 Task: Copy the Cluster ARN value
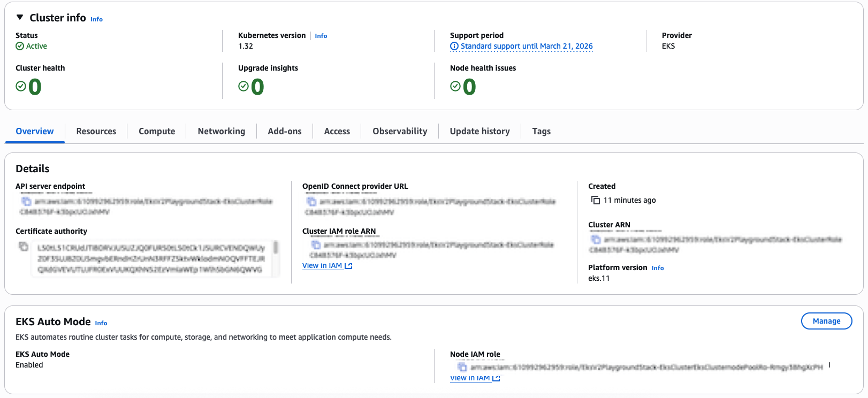(x=596, y=239)
